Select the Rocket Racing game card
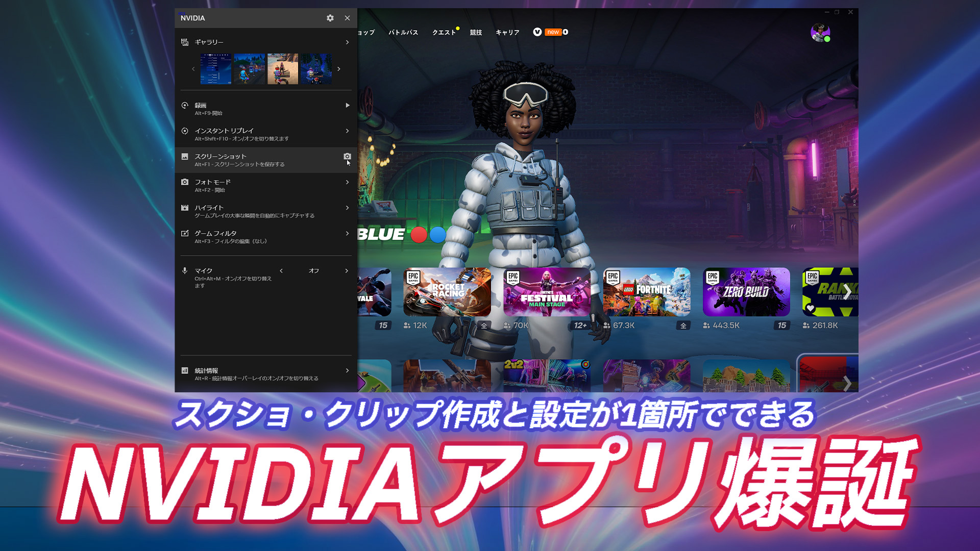Viewport: 980px width, 551px height. 447,292
